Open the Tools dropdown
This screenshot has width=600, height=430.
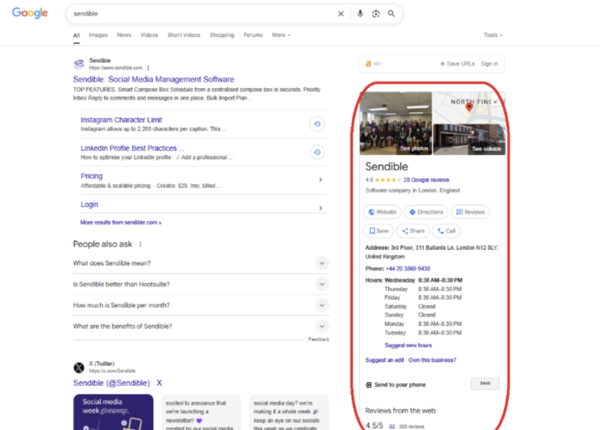493,35
